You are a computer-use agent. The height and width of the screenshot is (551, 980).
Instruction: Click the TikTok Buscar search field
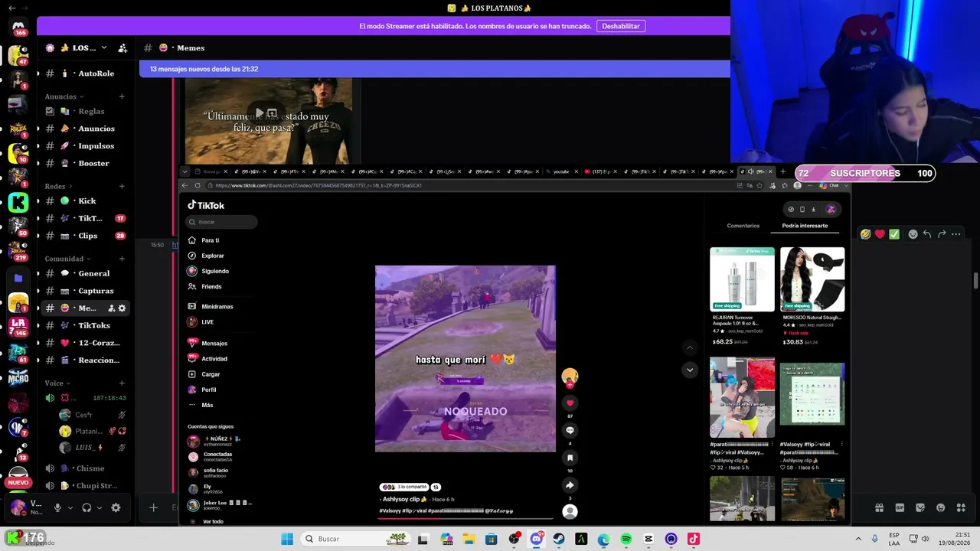[x=221, y=222]
